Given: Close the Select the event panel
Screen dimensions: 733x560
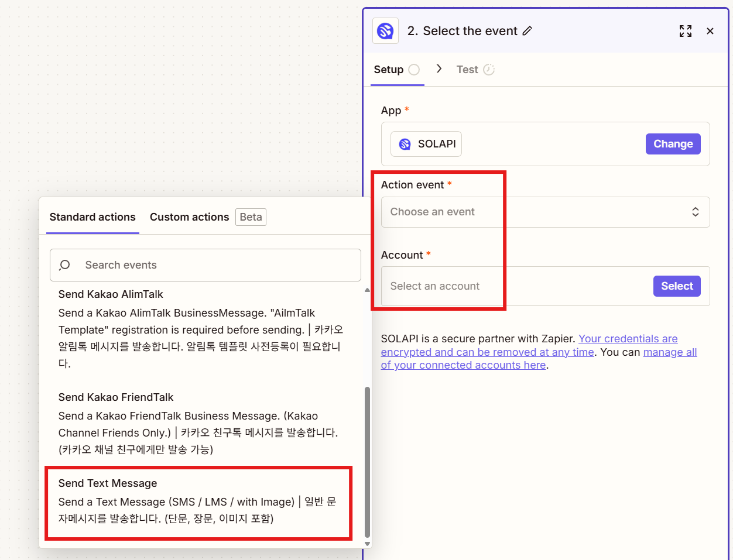Looking at the screenshot, I should pos(710,31).
